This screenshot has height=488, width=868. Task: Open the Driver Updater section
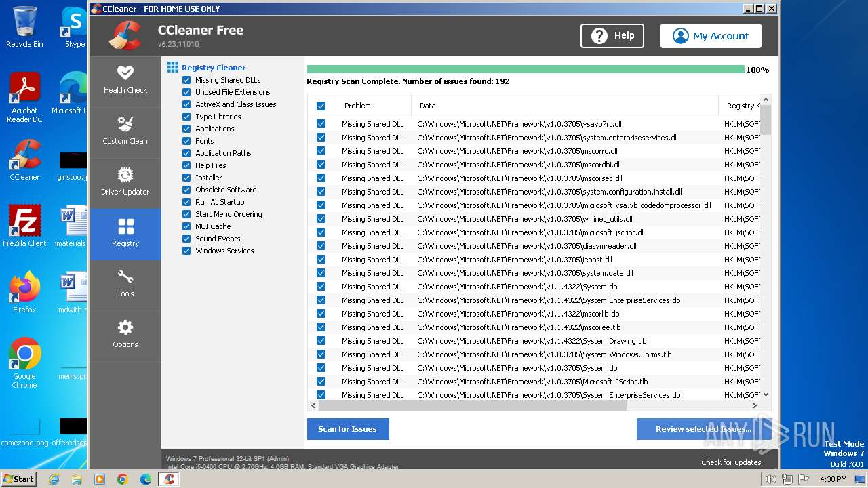[x=125, y=182]
